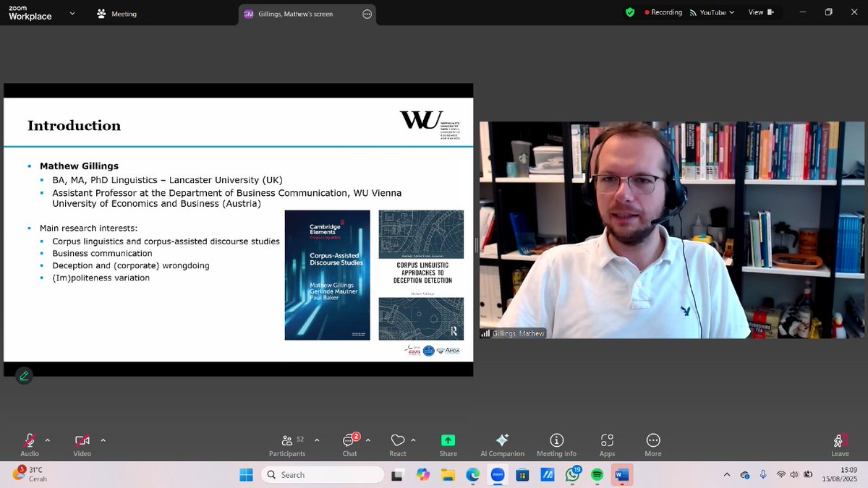
Task: Turn on the Video camera
Action: [x=82, y=445]
